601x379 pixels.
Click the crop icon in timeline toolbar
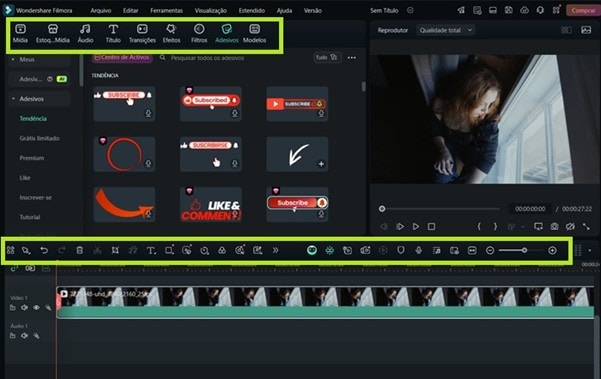[115, 250]
